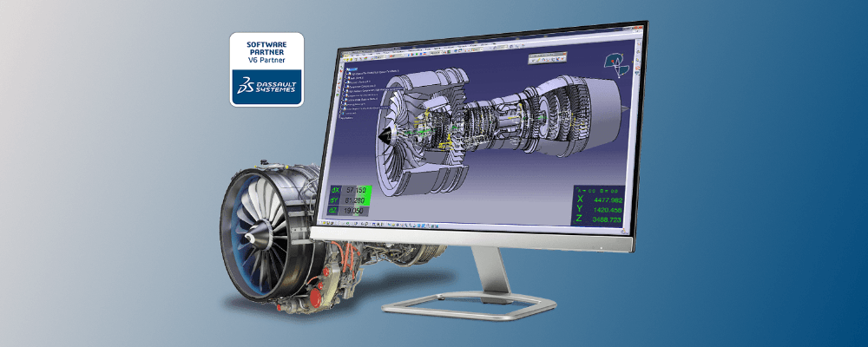
Task: Click the dZ value field showing 19.050
Action: [x=357, y=210]
